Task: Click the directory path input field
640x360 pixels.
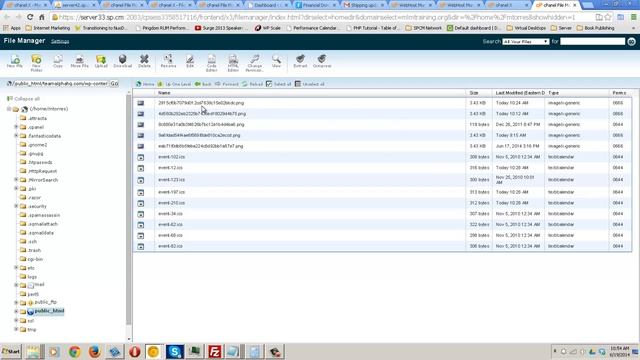Action: tap(61, 84)
